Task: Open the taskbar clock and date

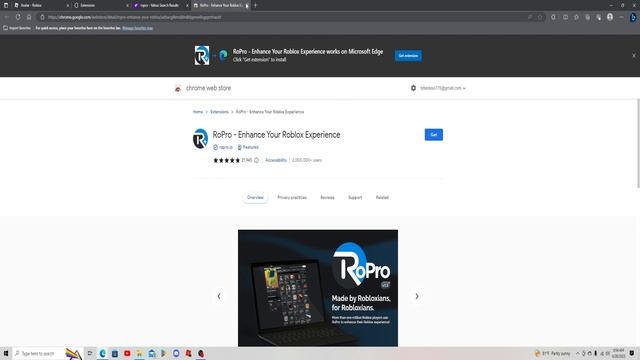Action: click(x=618, y=353)
